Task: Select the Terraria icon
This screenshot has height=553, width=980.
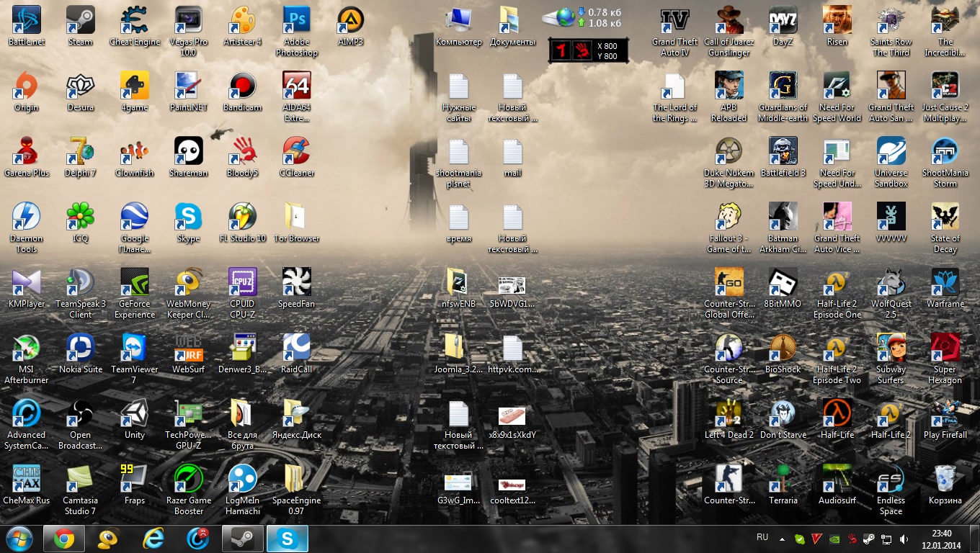Action: coord(783,485)
